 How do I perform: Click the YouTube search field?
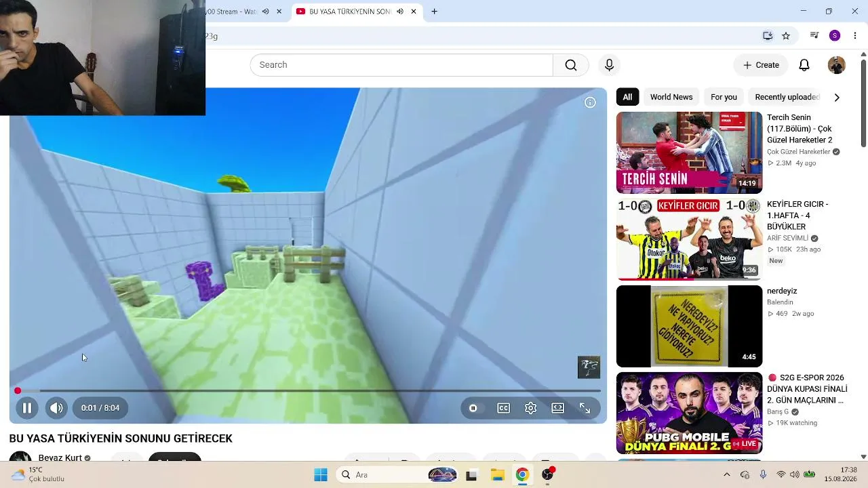click(x=401, y=65)
